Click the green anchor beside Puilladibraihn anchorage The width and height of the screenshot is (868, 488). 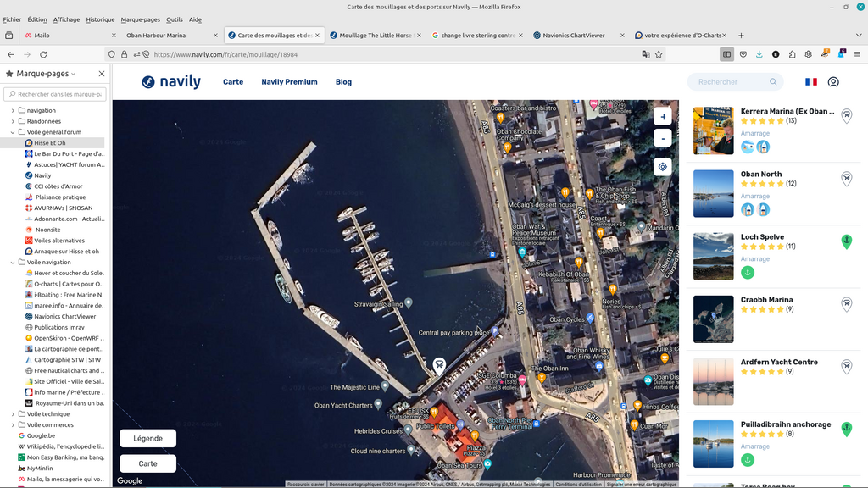[x=847, y=429]
